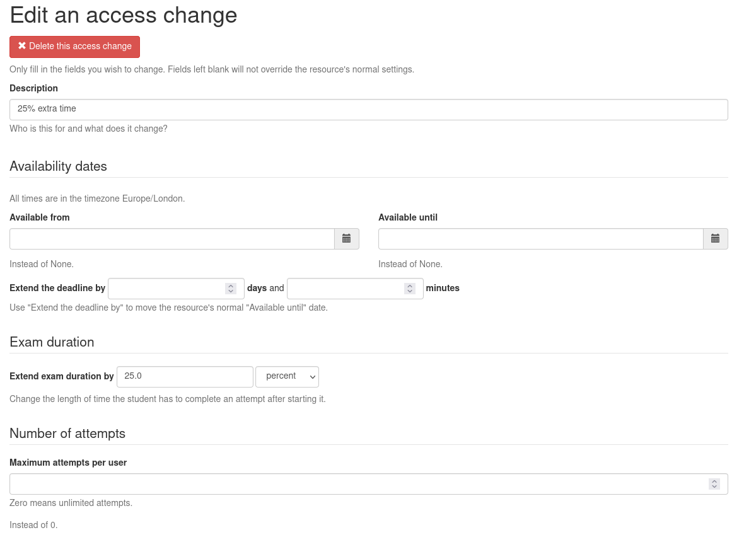The width and height of the screenshot is (756, 535).
Task: Focus the Description text field
Action: pos(368,109)
